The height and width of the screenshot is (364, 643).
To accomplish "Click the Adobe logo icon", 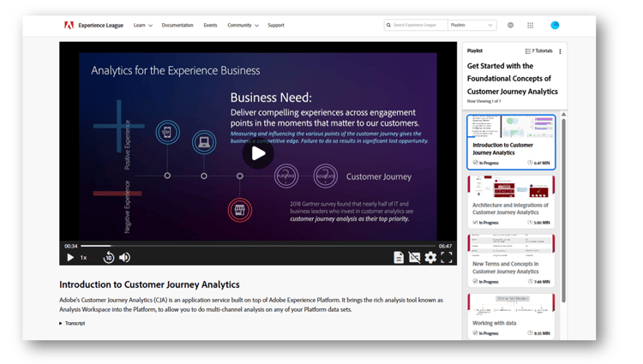I will coord(69,26).
